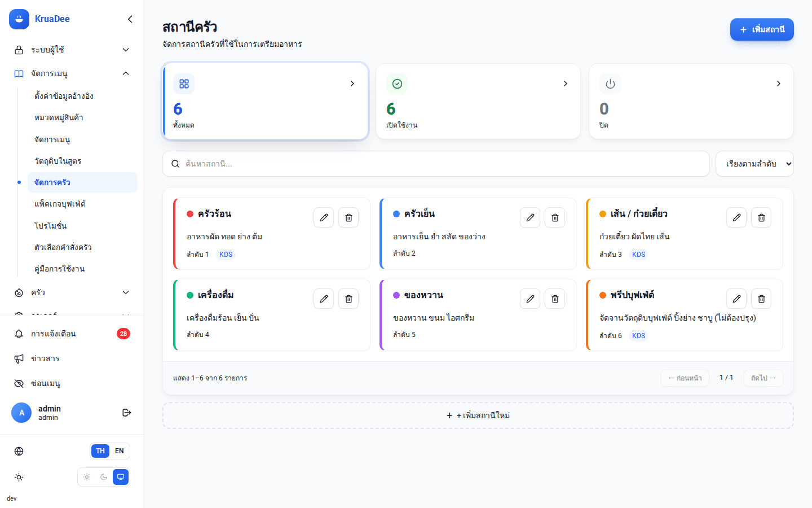812x508 pixels.
Task: Delete the ฟรีบุฟเฟ่ต์ station via trash icon
Action: coord(761,299)
